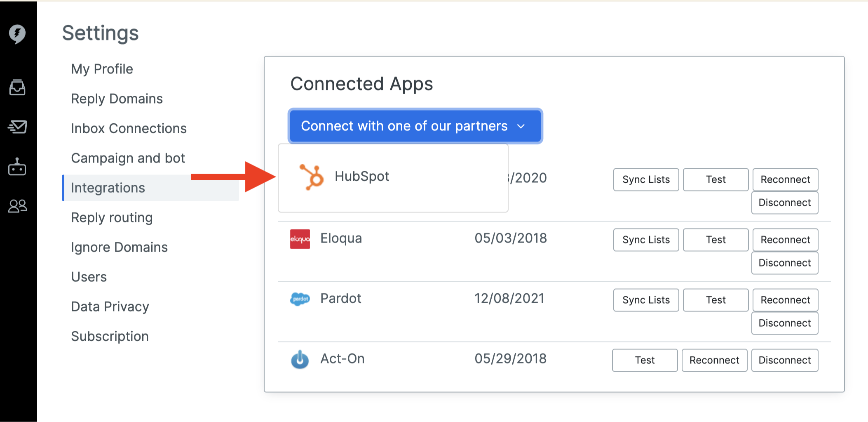
Task: Click the people contacts icon in sidebar
Action: 17,205
